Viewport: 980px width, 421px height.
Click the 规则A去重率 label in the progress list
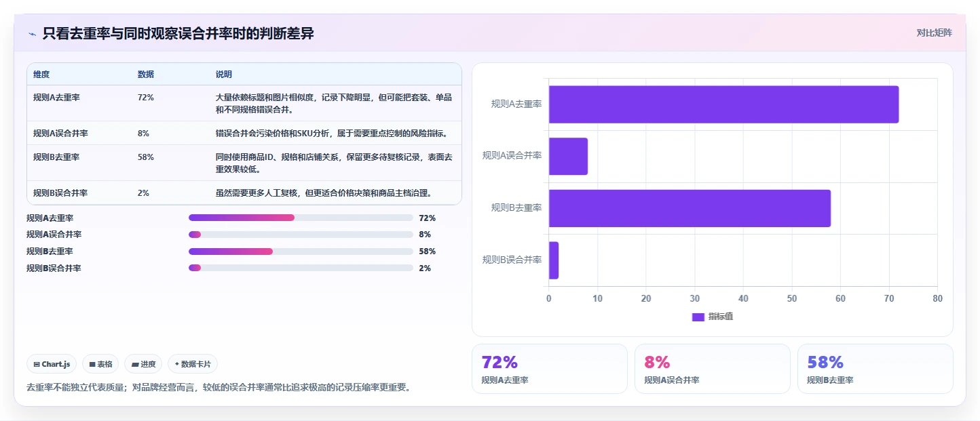tap(50, 218)
